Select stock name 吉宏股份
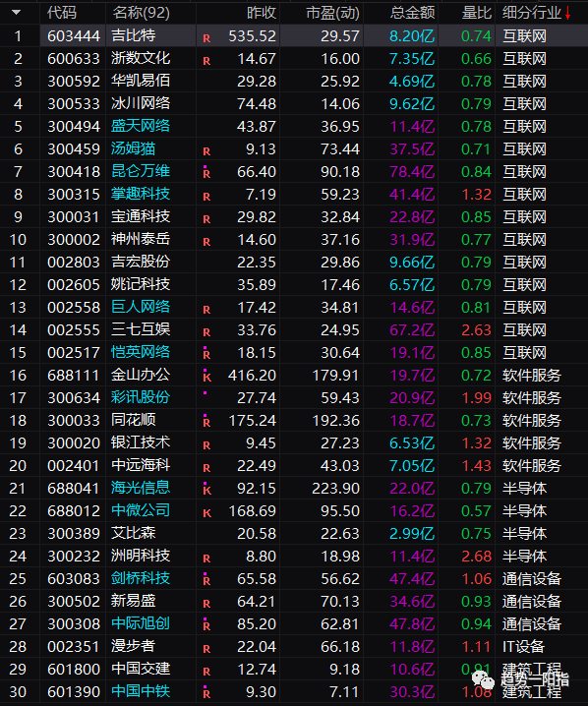Viewport: 588px width, 706px height. [141, 262]
